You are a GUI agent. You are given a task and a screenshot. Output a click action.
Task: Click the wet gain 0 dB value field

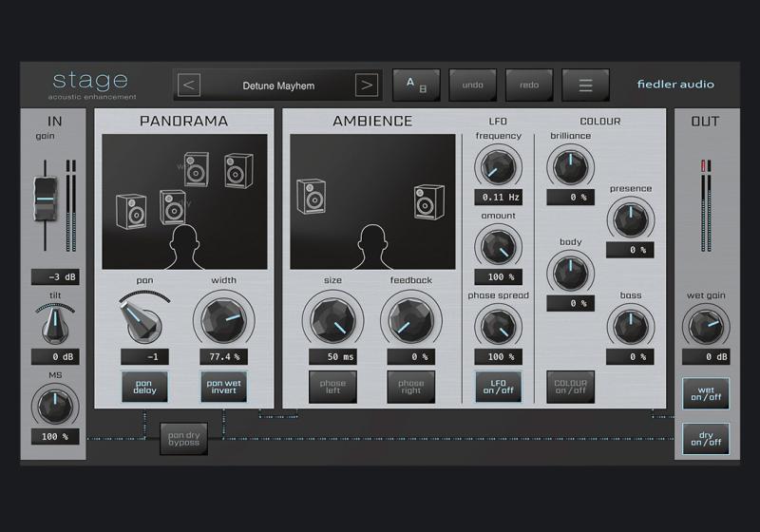point(706,356)
